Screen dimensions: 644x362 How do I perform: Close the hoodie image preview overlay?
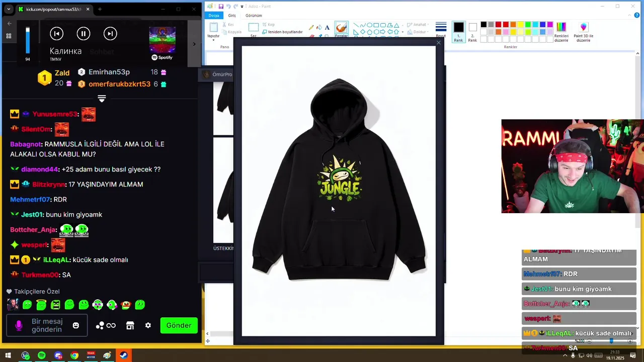(x=438, y=43)
